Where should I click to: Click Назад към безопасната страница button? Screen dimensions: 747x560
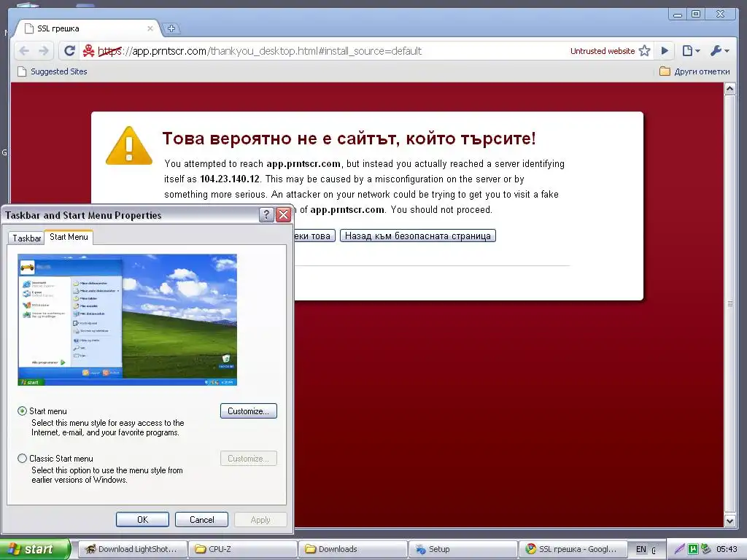[418, 236]
